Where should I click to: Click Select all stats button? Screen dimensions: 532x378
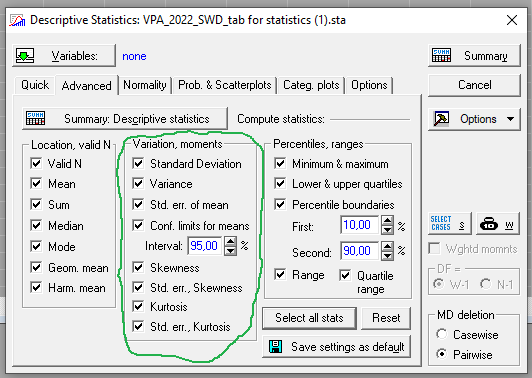pos(309,318)
